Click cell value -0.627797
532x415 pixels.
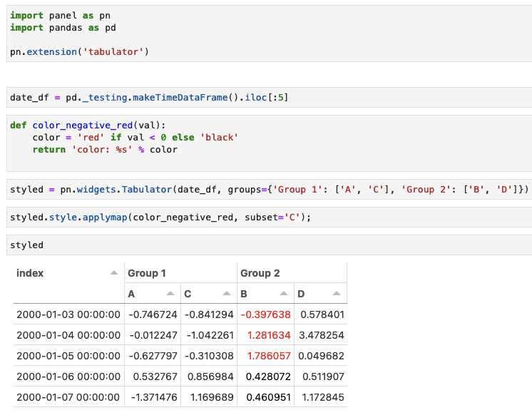[x=153, y=356]
